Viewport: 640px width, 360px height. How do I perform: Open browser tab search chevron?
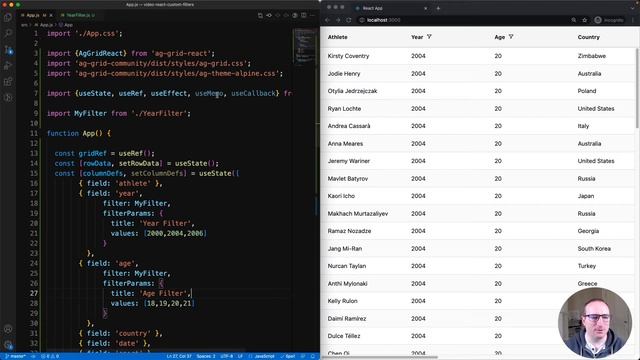(633, 8)
